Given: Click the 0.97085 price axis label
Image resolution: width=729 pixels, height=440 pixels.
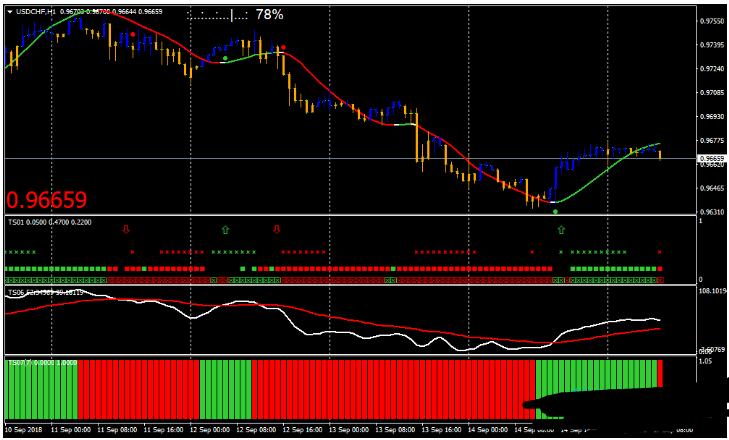Looking at the screenshot, I should click(711, 93).
